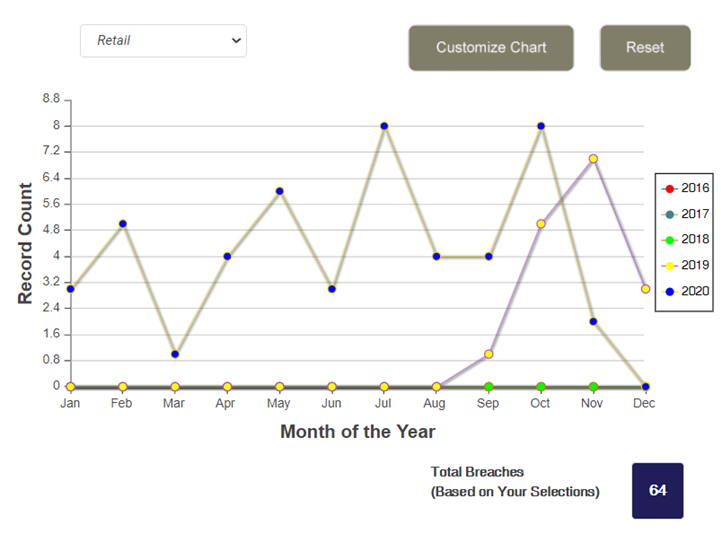Image resolution: width=721 pixels, height=548 pixels.
Task: Toggle the 2018 series in legend
Action: [x=686, y=240]
